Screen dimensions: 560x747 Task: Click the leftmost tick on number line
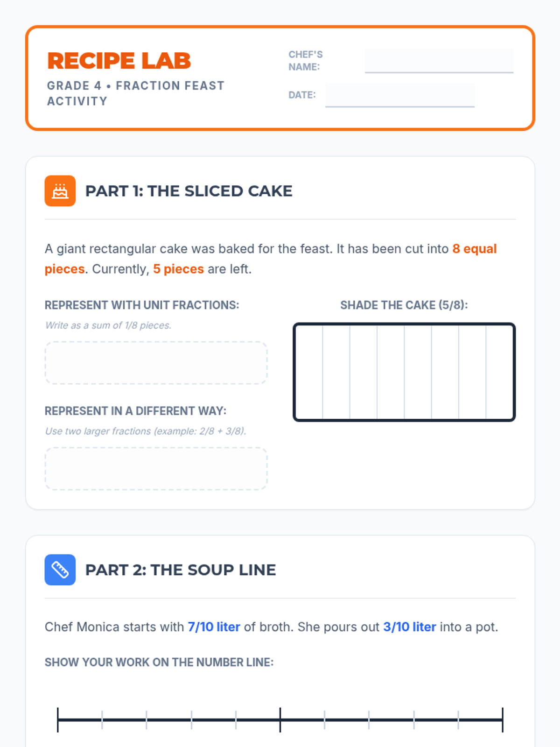(x=58, y=720)
